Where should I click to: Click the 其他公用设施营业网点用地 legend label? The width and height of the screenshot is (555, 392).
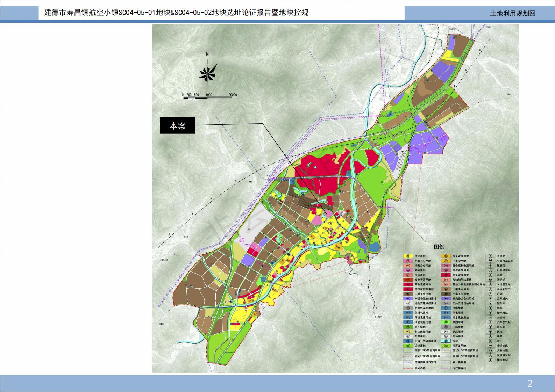[469, 284]
